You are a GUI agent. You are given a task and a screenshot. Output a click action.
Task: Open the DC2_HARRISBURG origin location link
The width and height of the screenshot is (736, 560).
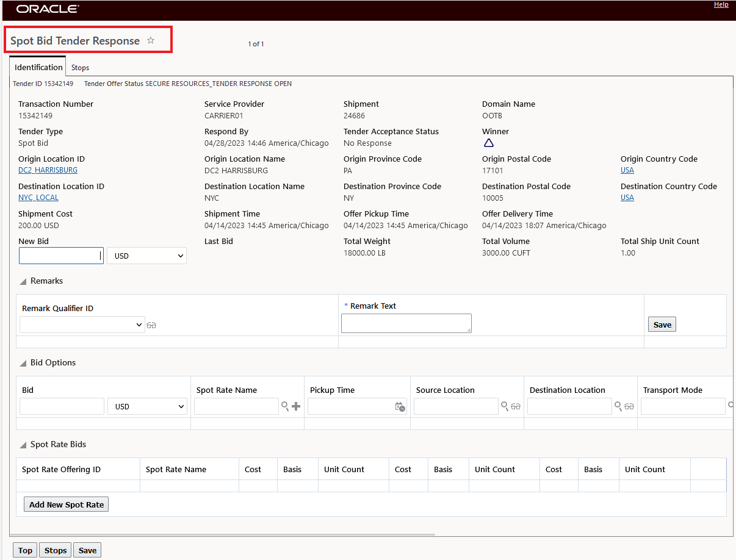pyautogui.click(x=48, y=170)
